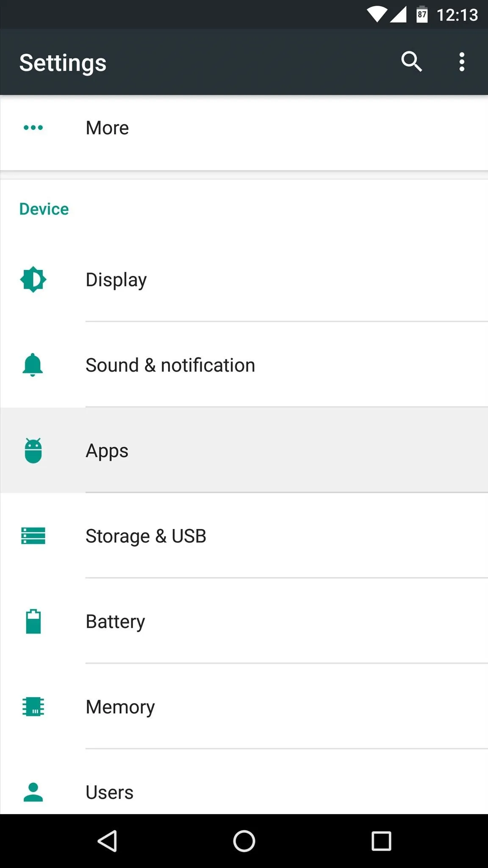Tap the Users person icon

click(33, 792)
